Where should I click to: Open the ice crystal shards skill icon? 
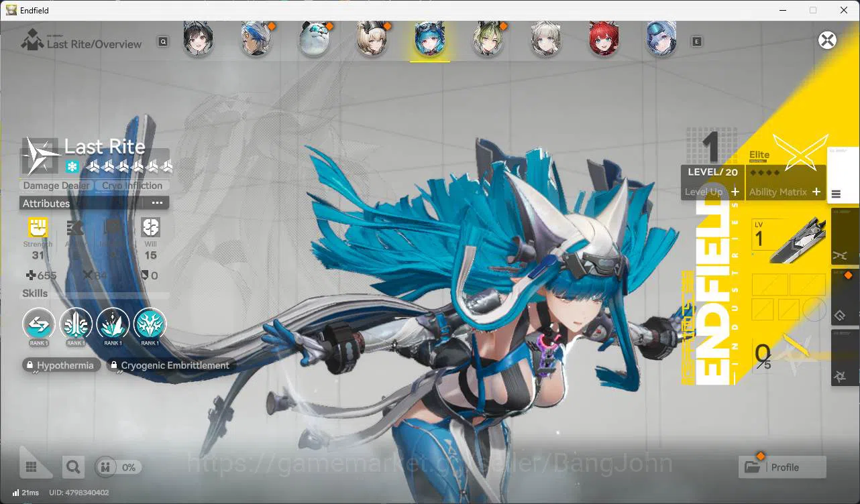point(113,324)
